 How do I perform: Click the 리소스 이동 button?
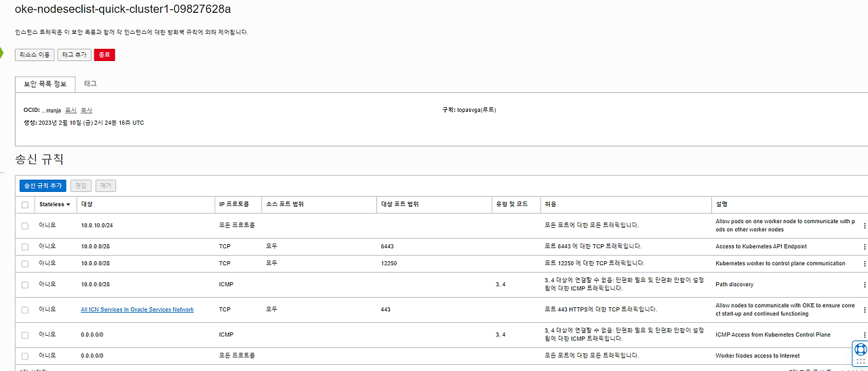(x=35, y=55)
